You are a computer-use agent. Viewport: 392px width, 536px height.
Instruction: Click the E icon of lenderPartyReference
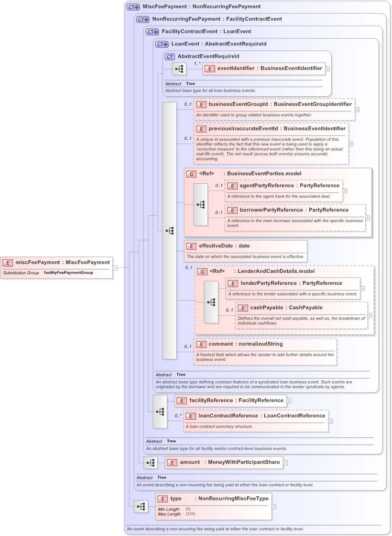(233, 283)
